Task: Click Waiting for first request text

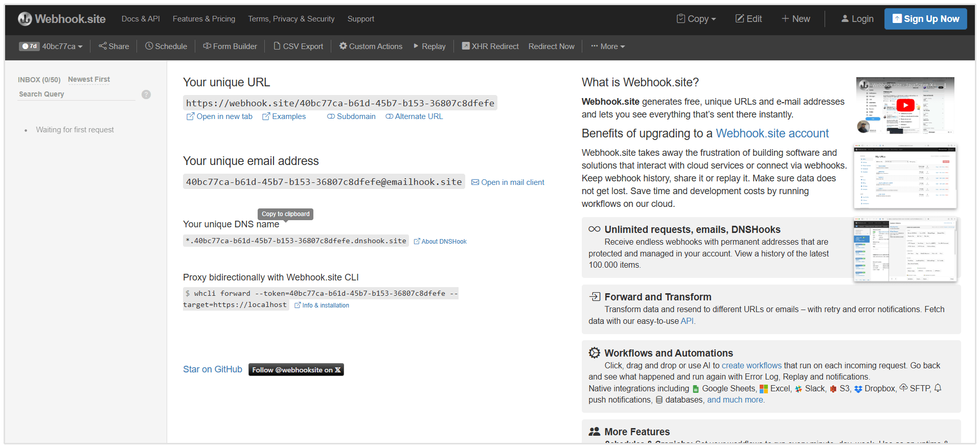Action: tap(75, 130)
